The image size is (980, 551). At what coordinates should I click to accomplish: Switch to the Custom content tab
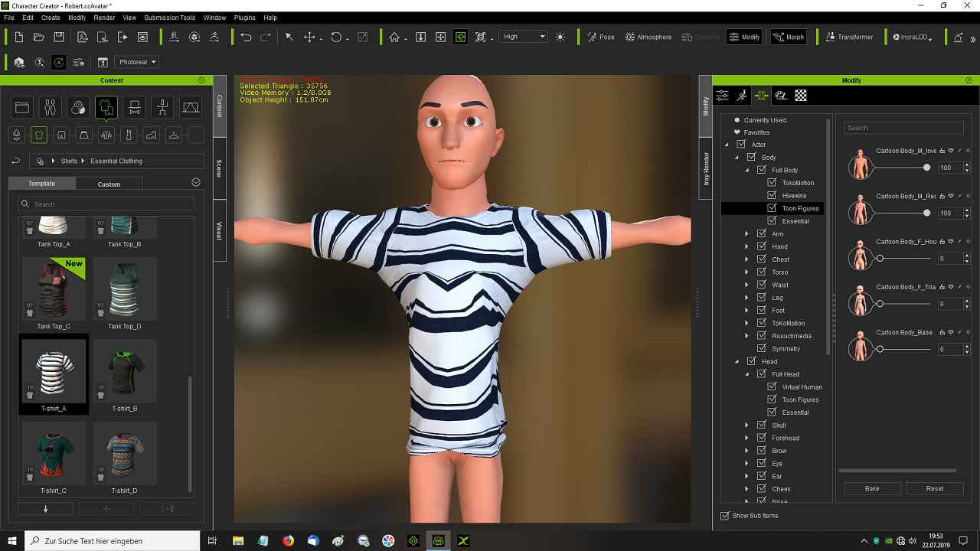point(109,184)
